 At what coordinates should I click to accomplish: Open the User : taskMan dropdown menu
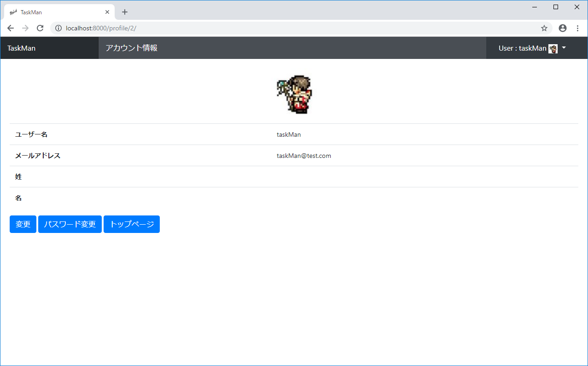532,48
